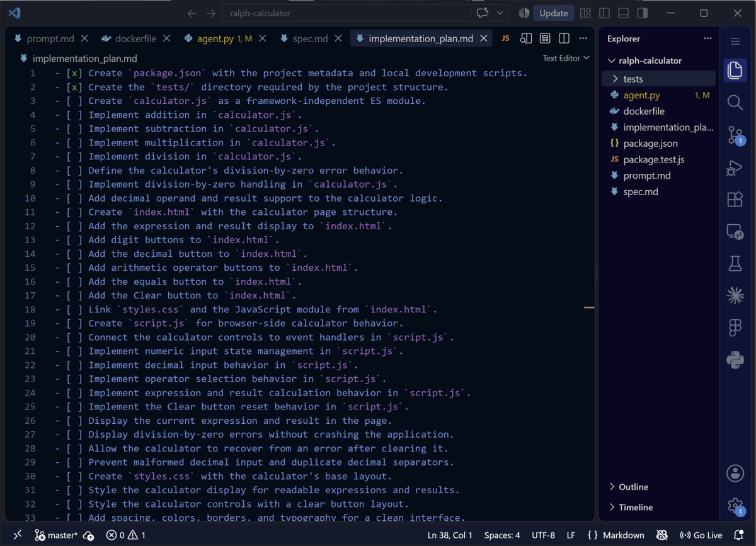Go forward in navigation history
Image resolution: width=756 pixels, height=546 pixels.
(x=212, y=13)
